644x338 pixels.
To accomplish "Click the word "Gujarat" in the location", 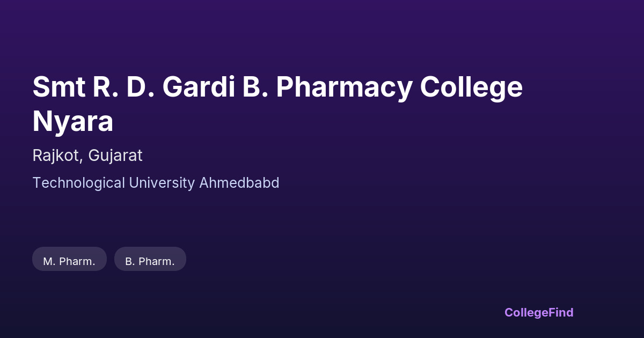I will point(115,156).
